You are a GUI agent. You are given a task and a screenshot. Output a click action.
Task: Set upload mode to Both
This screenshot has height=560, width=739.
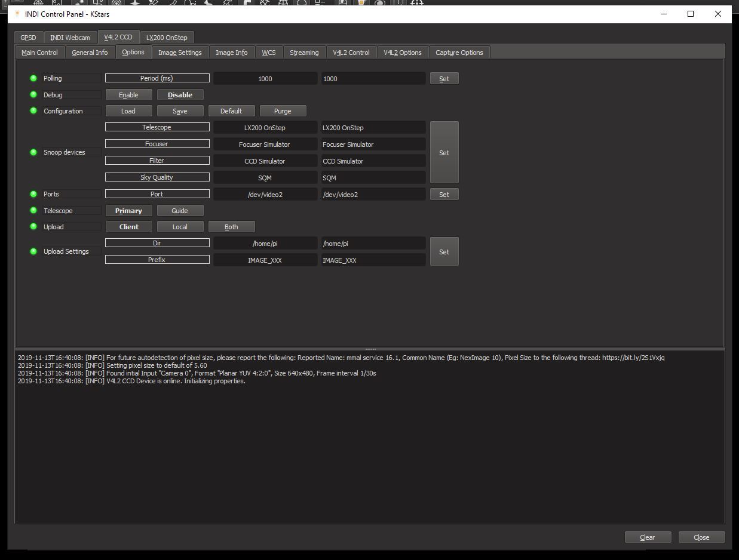[231, 227]
